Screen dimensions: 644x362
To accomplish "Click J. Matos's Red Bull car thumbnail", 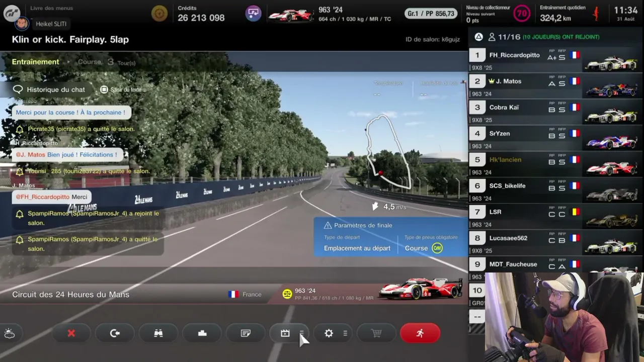I will [x=611, y=89].
